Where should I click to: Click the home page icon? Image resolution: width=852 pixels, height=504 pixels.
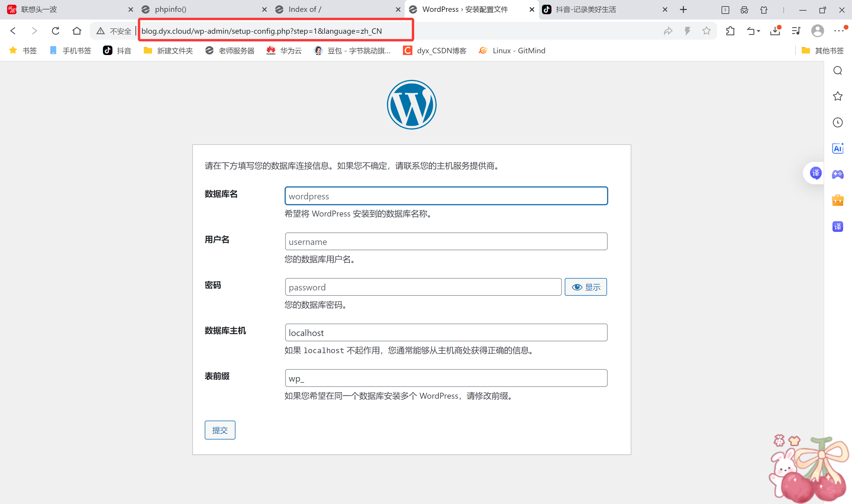77,31
